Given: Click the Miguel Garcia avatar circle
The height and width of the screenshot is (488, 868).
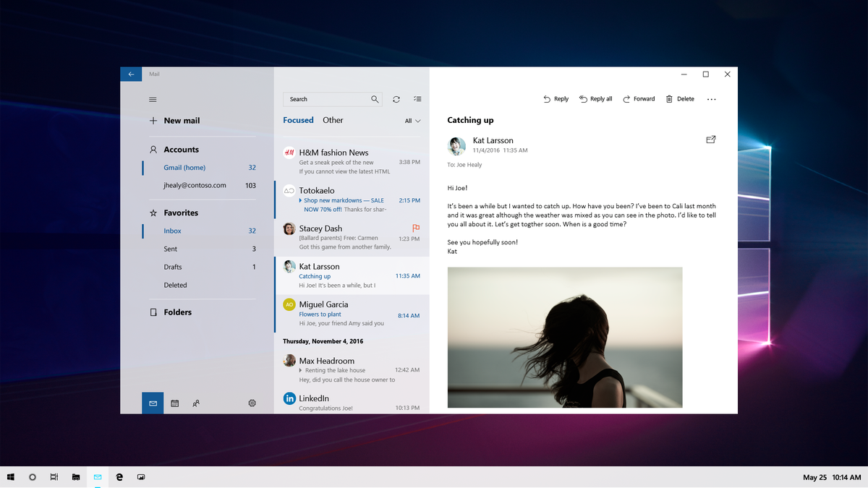Looking at the screenshot, I should pyautogui.click(x=289, y=304).
